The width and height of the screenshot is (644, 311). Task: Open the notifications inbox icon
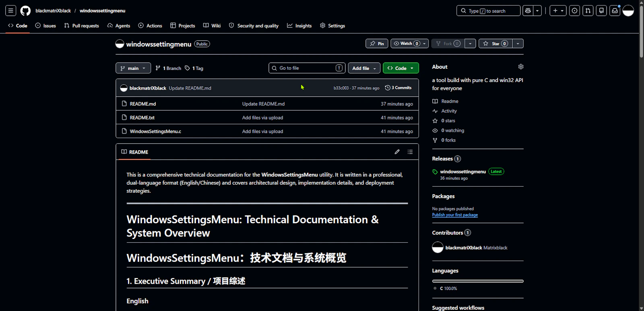click(615, 11)
